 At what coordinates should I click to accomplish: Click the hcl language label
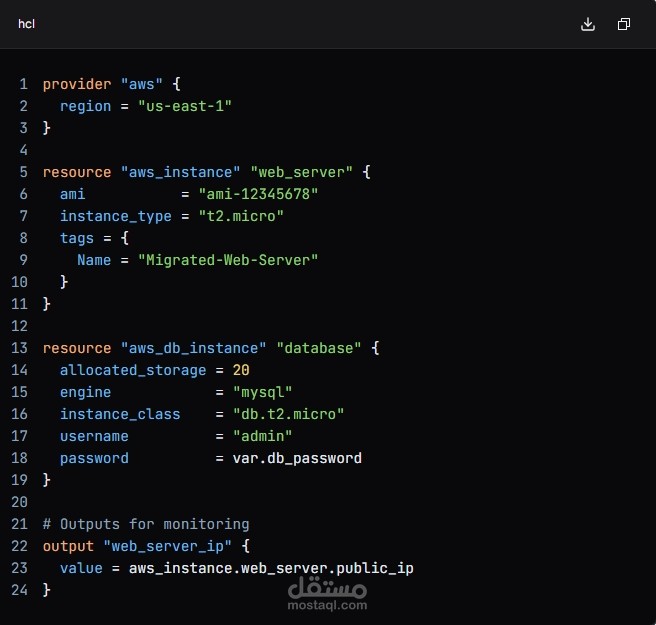click(26, 24)
